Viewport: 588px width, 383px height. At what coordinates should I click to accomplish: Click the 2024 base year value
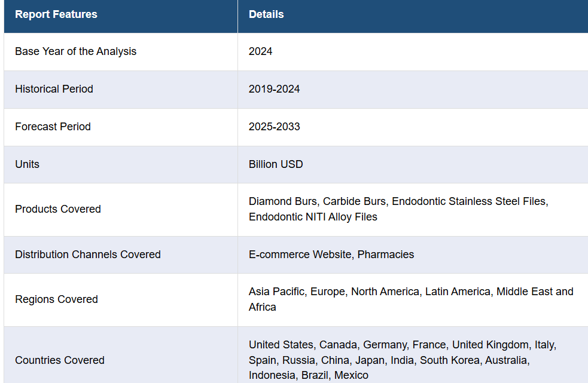pyautogui.click(x=260, y=51)
